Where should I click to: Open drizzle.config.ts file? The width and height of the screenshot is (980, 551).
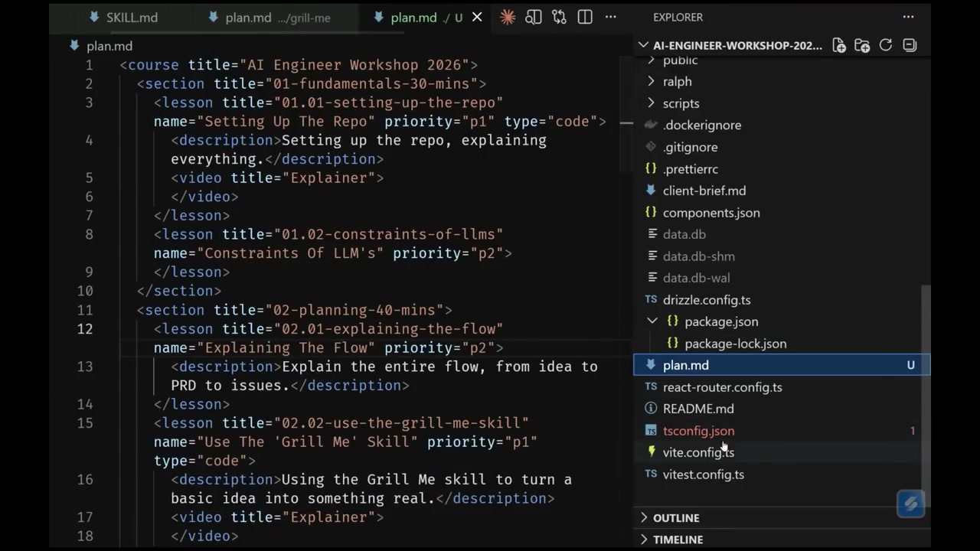pos(706,300)
